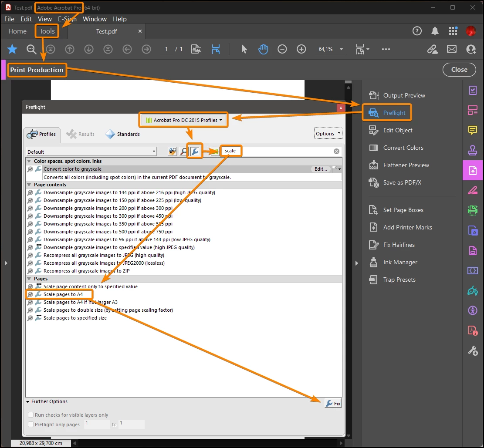Close the Test.pdf tab
Viewport: 484px width, 448px height.
(x=140, y=31)
